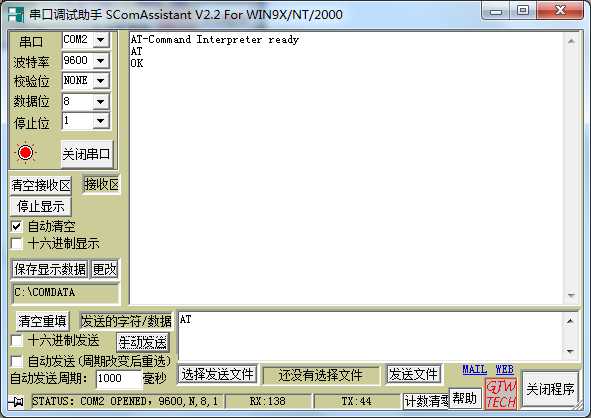Open the WEB link
The height and width of the screenshot is (418, 591).
point(505,369)
